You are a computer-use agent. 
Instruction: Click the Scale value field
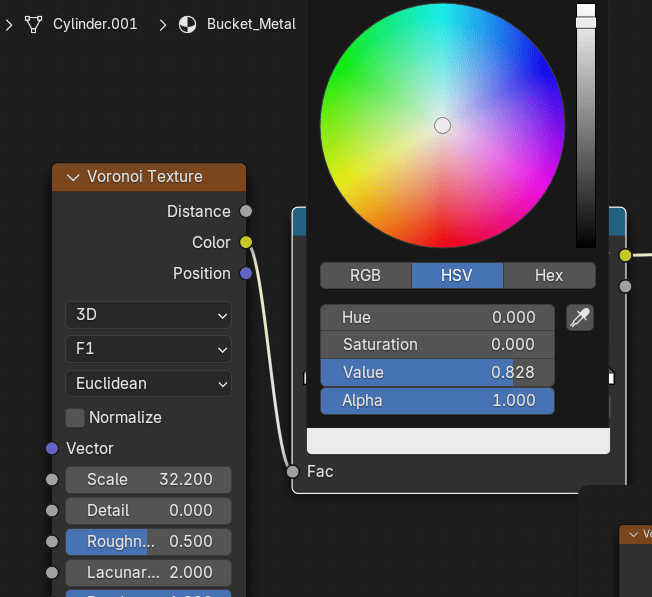click(148, 479)
